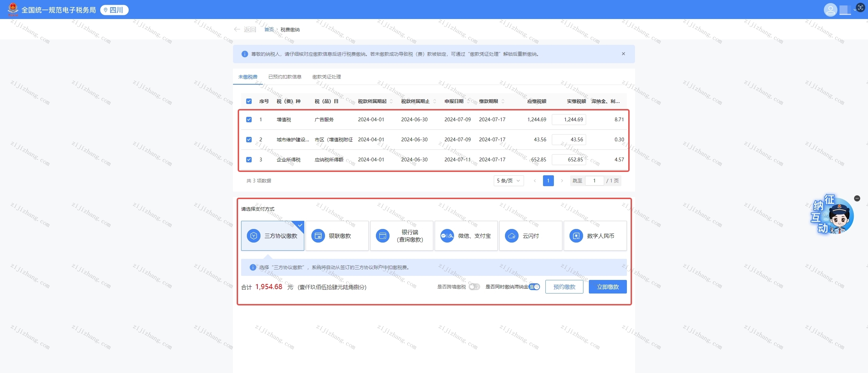The height and width of the screenshot is (373, 868).
Task: Select 三方协议缴款 payment method
Action: pyautogui.click(x=273, y=236)
